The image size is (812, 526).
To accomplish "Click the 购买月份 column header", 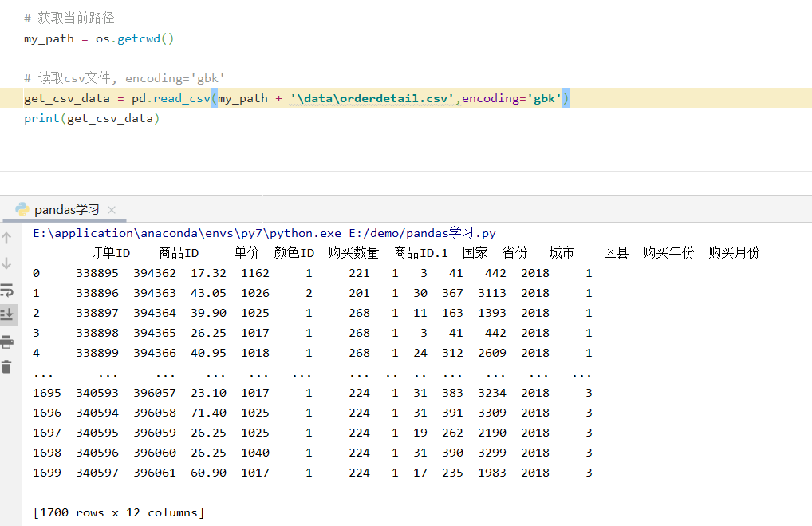I will [x=735, y=253].
